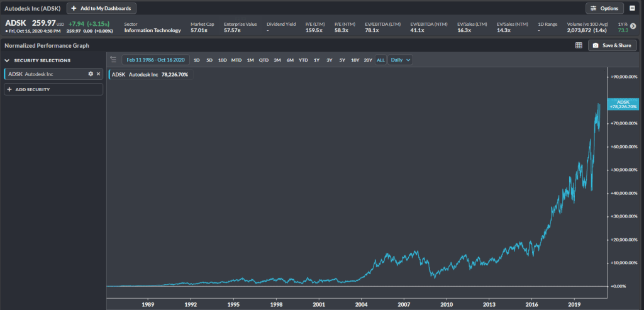
Task: Select the 10Y range option
Action: coord(355,60)
